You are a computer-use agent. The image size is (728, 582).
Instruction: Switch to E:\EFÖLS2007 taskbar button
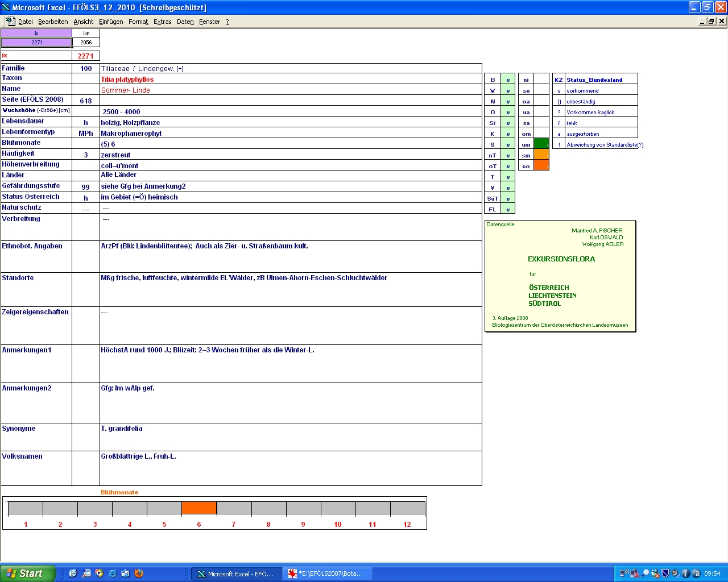pyautogui.click(x=327, y=573)
